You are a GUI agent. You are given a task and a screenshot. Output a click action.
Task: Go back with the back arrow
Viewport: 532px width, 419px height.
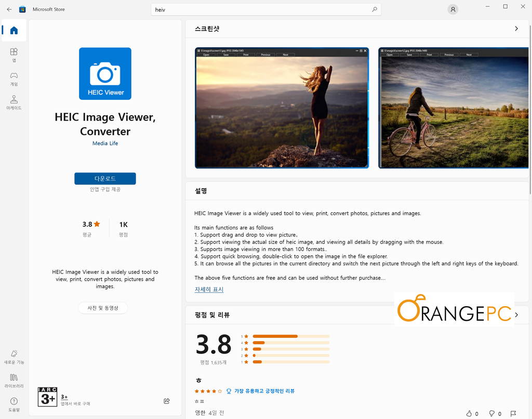[x=9, y=9]
